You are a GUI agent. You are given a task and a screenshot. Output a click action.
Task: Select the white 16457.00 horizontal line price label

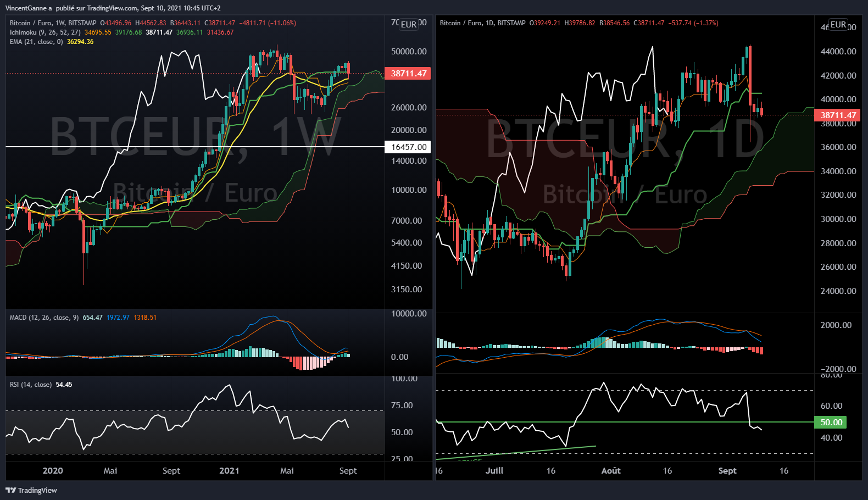(408, 147)
